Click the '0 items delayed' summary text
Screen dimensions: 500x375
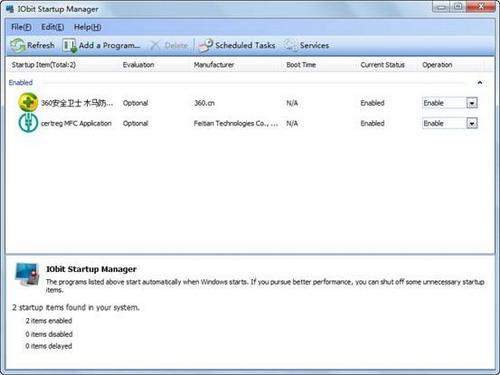coord(49,346)
